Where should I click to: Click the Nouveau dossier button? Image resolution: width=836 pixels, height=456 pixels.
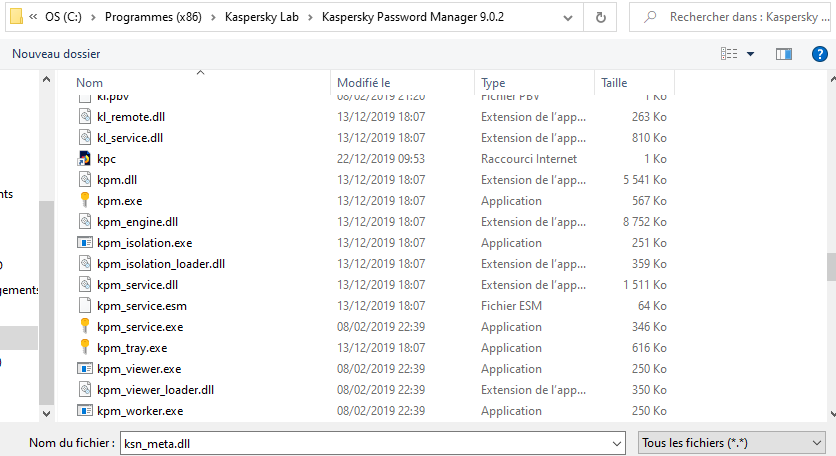pyautogui.click(x=56, y=53)
